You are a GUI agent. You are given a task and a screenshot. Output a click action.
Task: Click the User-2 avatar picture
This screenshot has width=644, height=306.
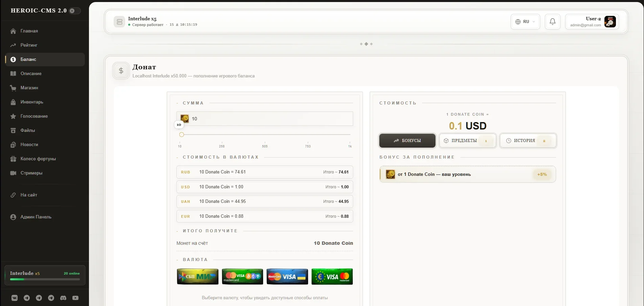[x=610, y=22]
